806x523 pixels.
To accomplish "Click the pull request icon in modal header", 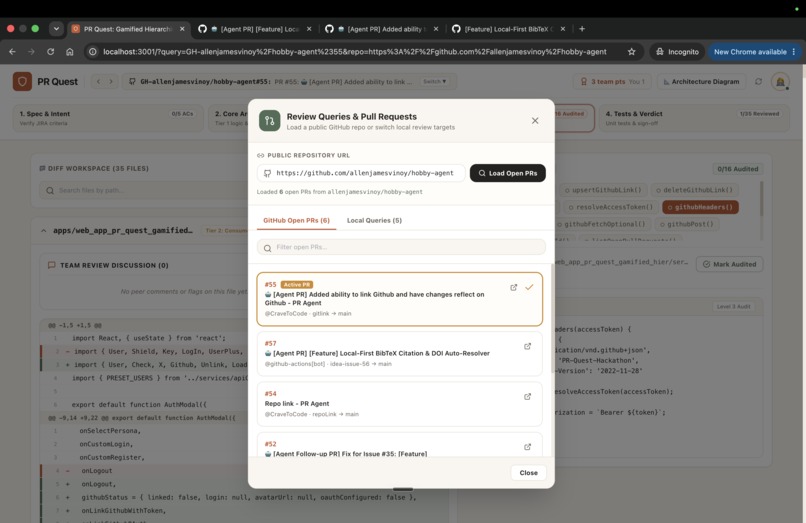I will coord(269,120).
